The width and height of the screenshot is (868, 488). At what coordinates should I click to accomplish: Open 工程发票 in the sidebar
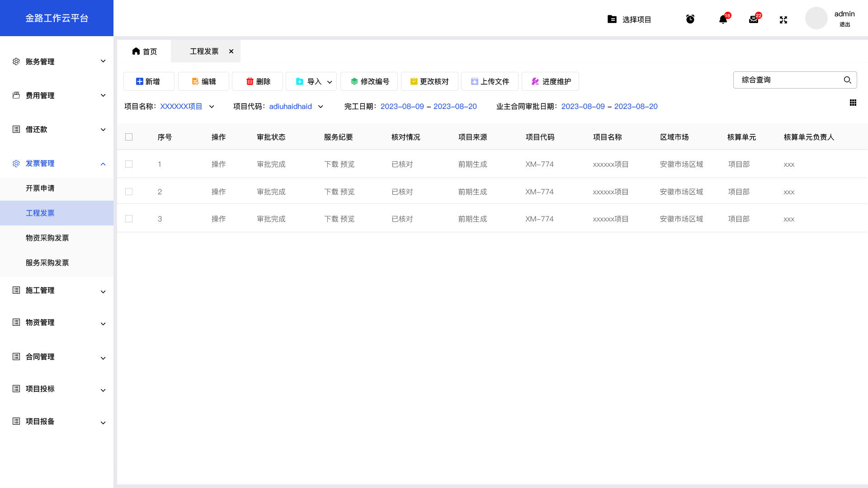click(x=57, y=213)
